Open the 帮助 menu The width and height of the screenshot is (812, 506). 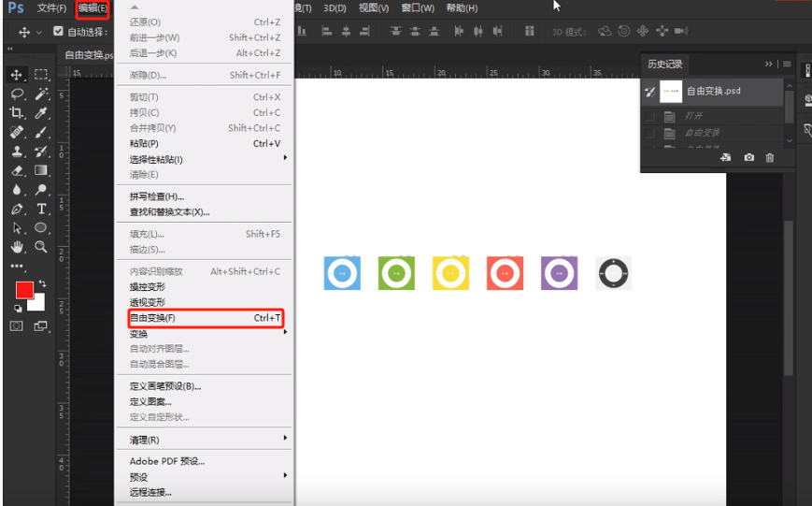(x=462, y=8)
